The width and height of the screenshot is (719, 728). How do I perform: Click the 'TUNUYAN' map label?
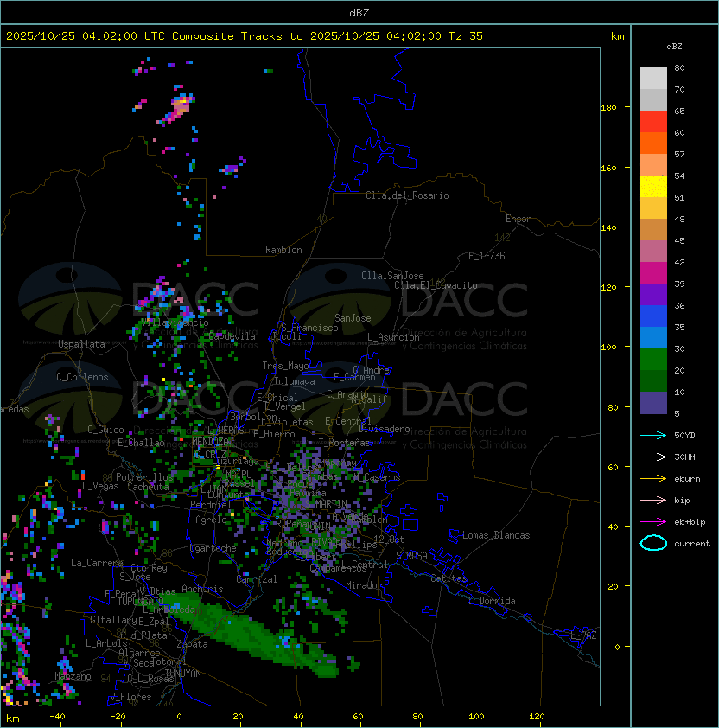point(183,674)
